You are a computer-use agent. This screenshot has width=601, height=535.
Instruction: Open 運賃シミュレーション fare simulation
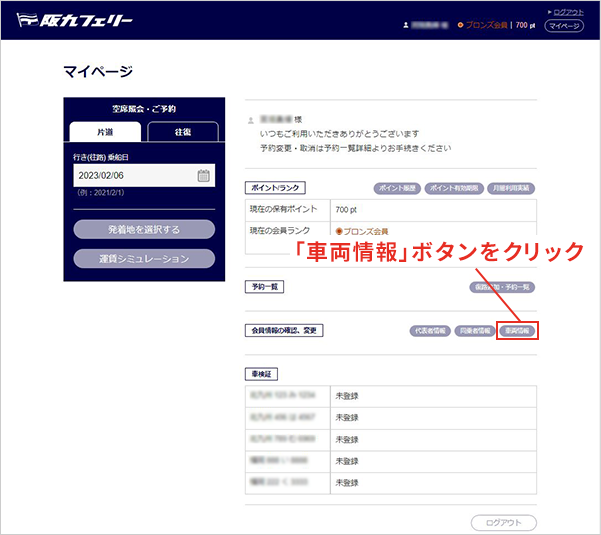tap(144, 259)
